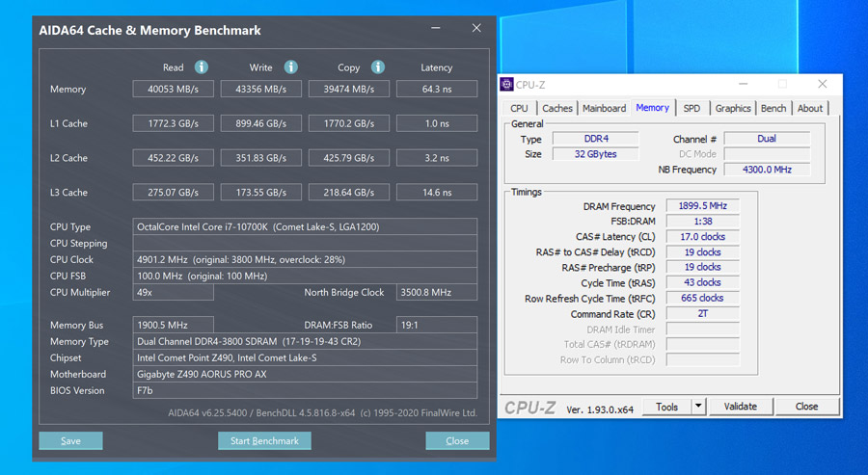Click the Memory Copy value 39474 MB/s

[x=349, y=89]
